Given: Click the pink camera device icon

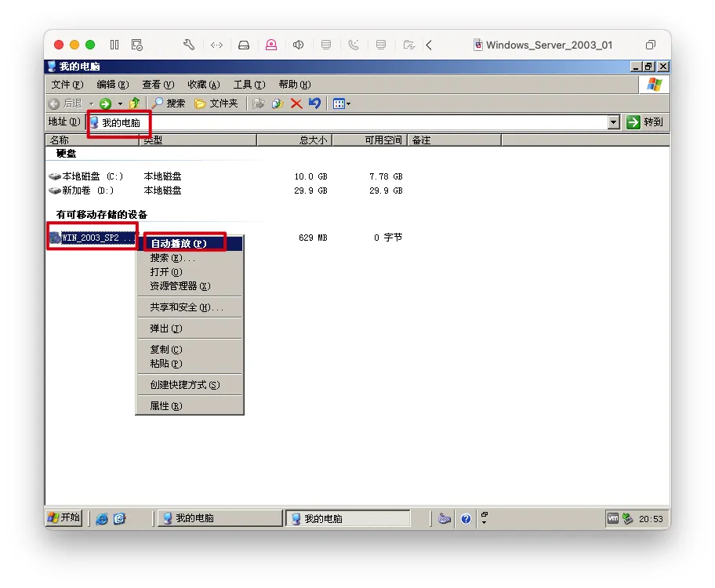Looking at the screenshot, I should pyautogui.click(x=271, y=45).
